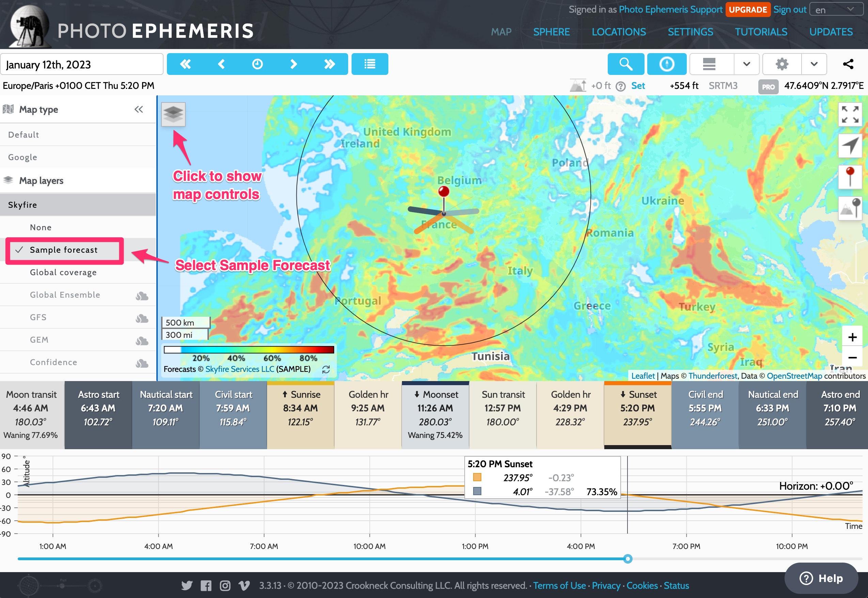Select the Sunset event tile
Screen dimensions: 868x598
click(637, 415)
